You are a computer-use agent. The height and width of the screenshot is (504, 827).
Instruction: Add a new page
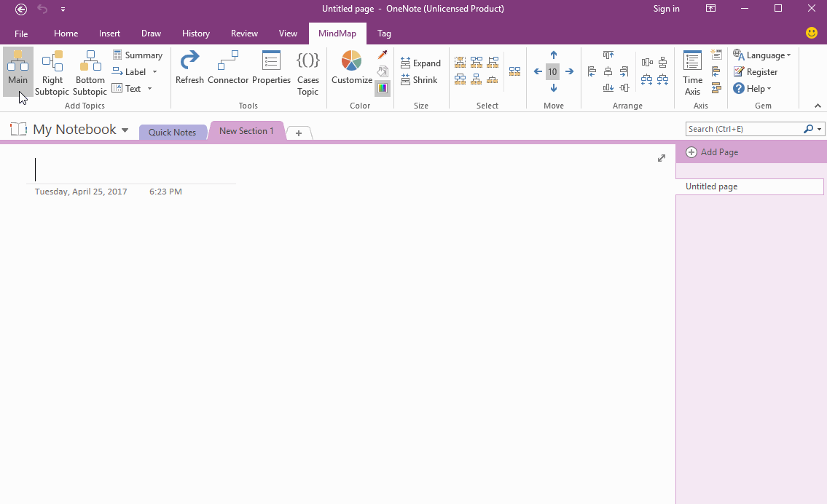coord(711,152)
